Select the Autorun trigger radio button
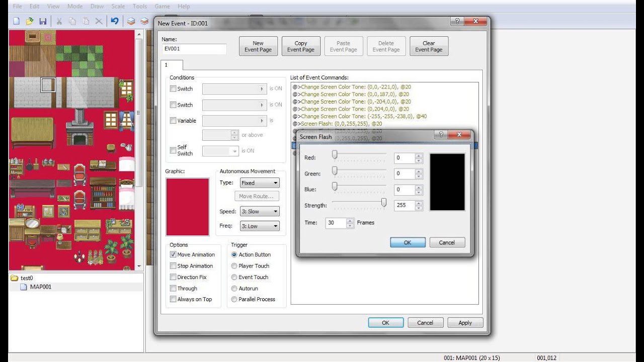The image size is (644, 362). click(x=234, y=289)
